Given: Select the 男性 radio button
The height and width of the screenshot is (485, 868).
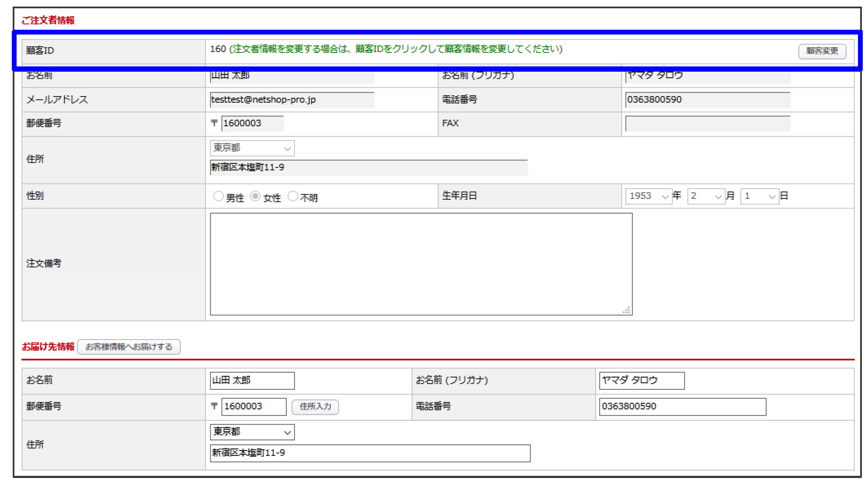Looking at the screenshot, I should point(218,197).
